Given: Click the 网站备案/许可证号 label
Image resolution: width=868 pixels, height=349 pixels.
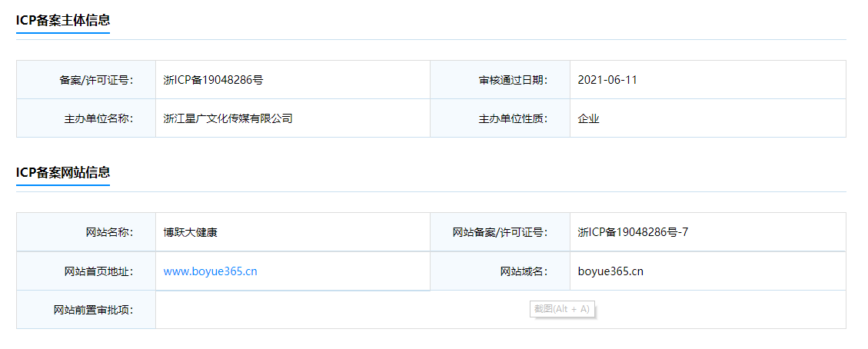Looking at the screenshot, I should coord(500,232).
